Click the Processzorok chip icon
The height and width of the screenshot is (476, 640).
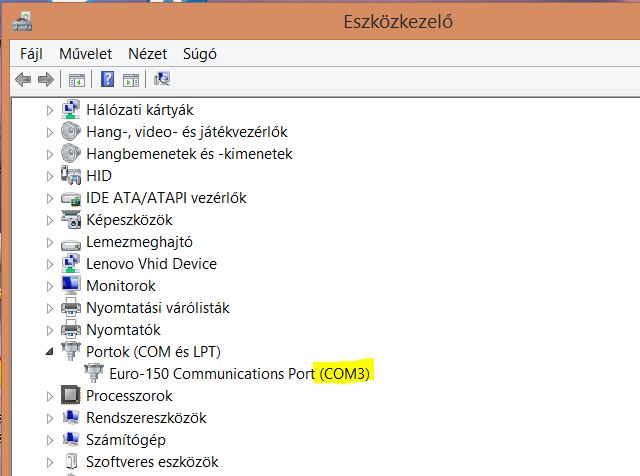[x=71, y=396]
